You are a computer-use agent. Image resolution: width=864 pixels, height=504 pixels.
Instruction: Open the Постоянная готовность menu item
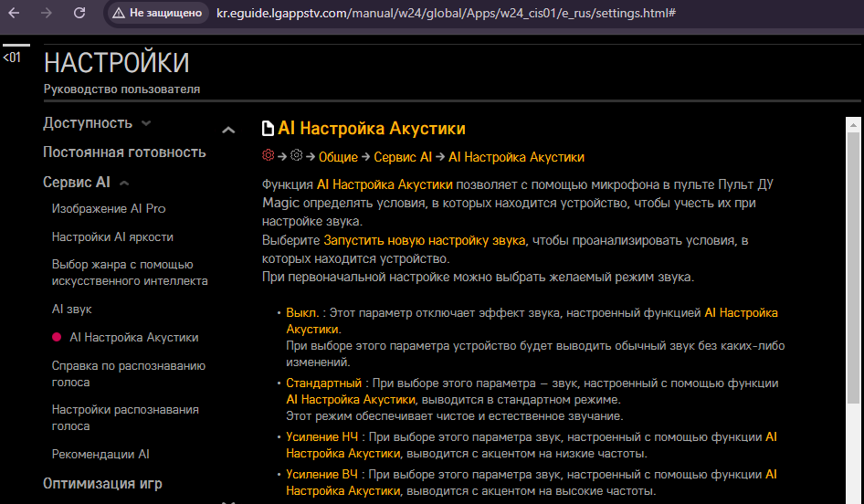(124, 152)
